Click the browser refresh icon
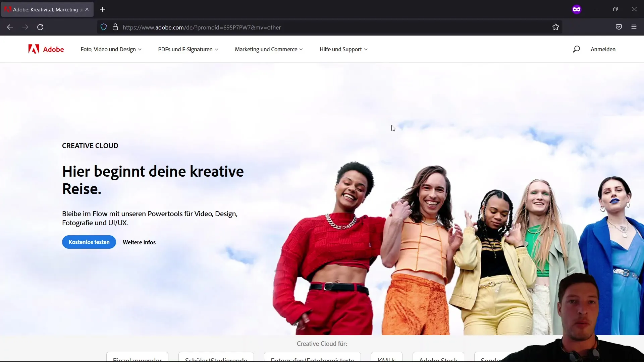 click(x=40, y=27)
